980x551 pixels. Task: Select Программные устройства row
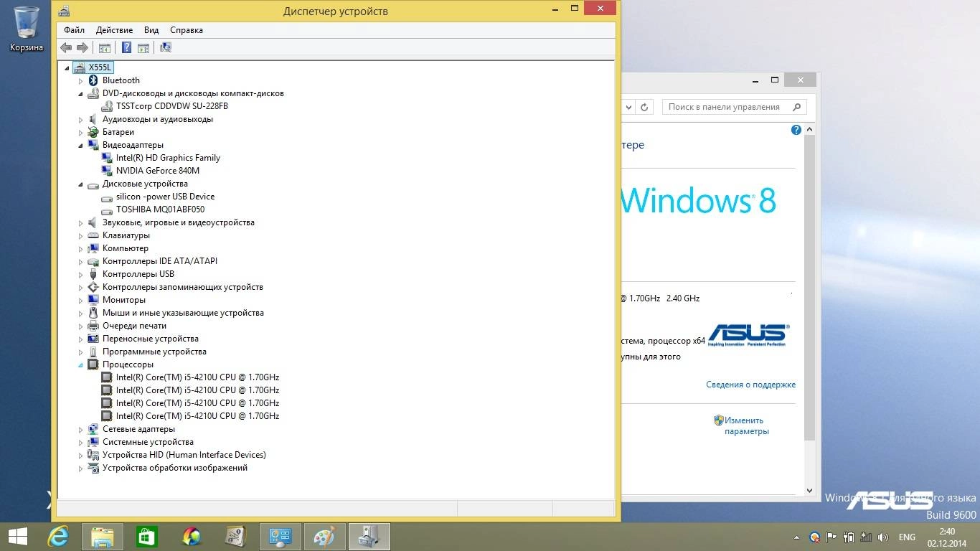154,352
